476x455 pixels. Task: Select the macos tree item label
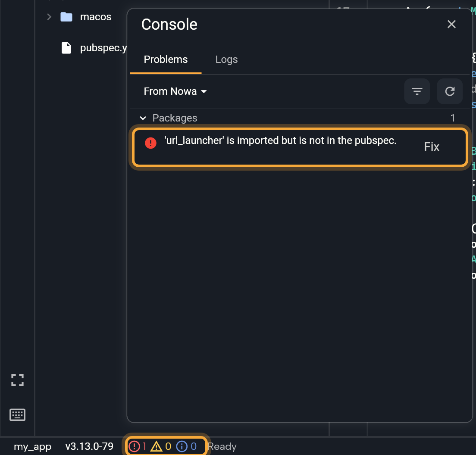(96, 17)
